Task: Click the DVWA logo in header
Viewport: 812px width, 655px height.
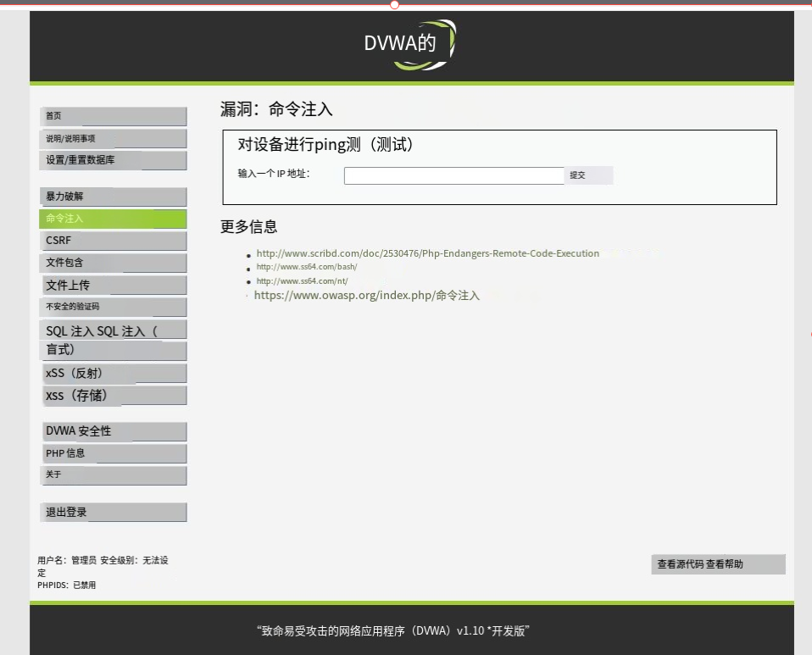Action: click(409, 45)
